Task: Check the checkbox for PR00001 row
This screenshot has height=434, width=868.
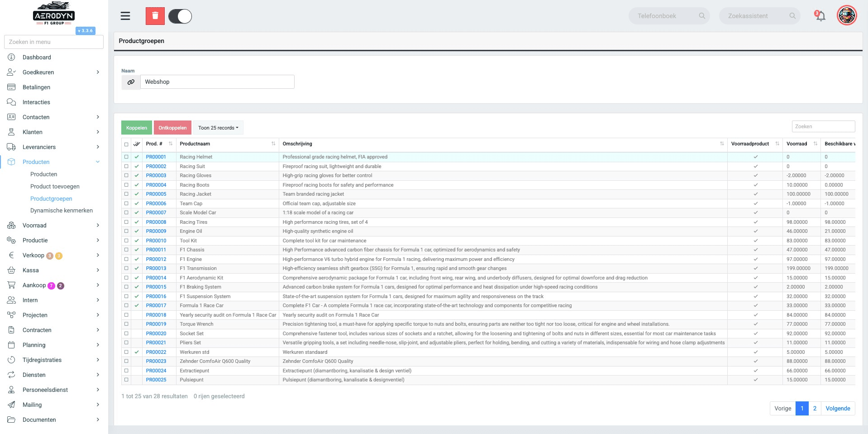Action: [x=126, y=157]
